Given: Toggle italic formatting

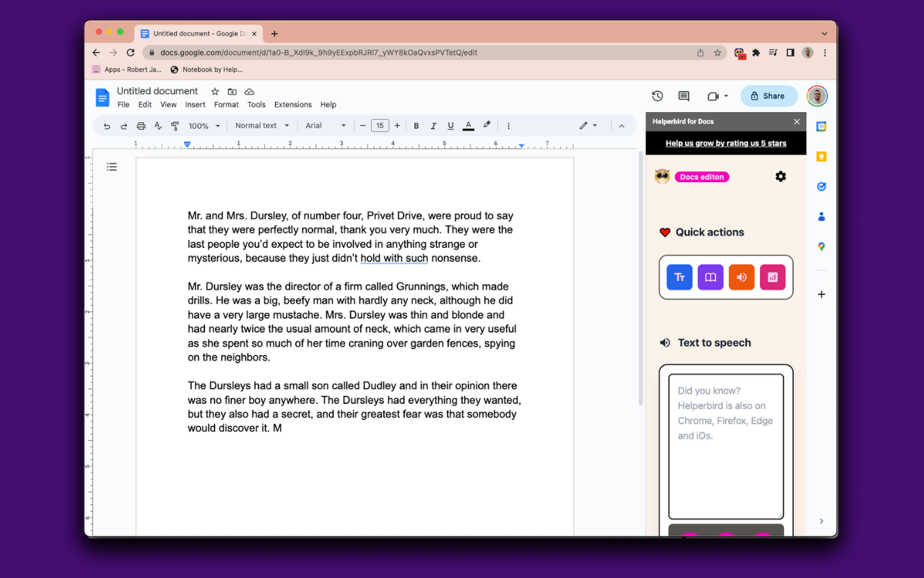Looking at the screenshot, I should tap(433, 126).
